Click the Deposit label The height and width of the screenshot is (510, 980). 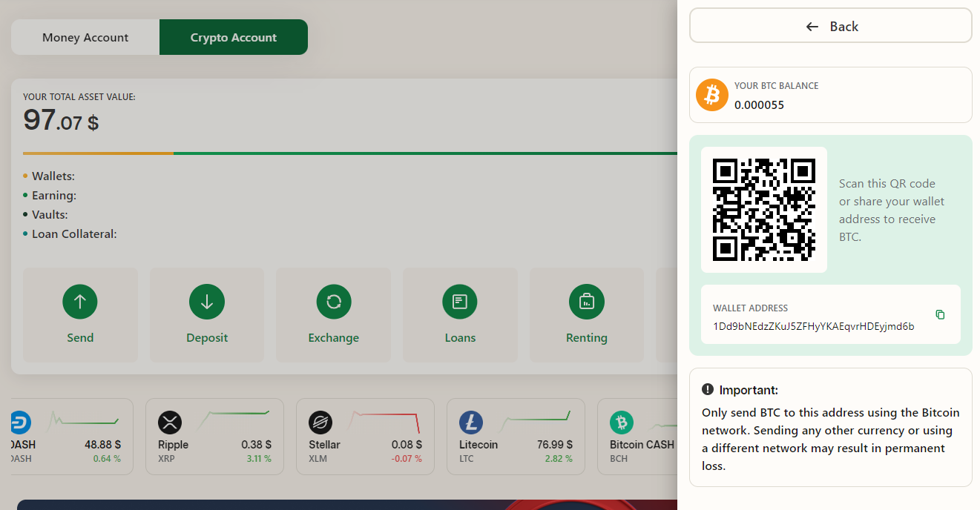(207, 338)
